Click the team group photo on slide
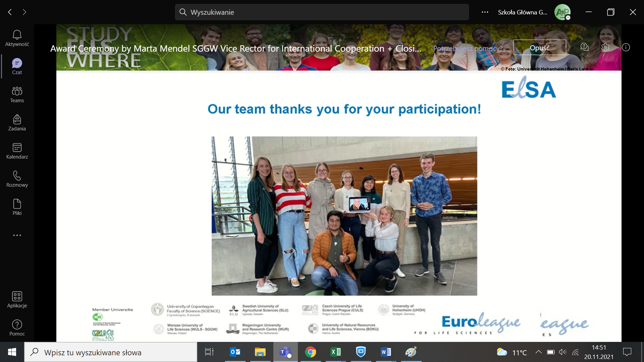Viewport: 644px width, 362px height. pyautogui.click(x=344, y=216)
